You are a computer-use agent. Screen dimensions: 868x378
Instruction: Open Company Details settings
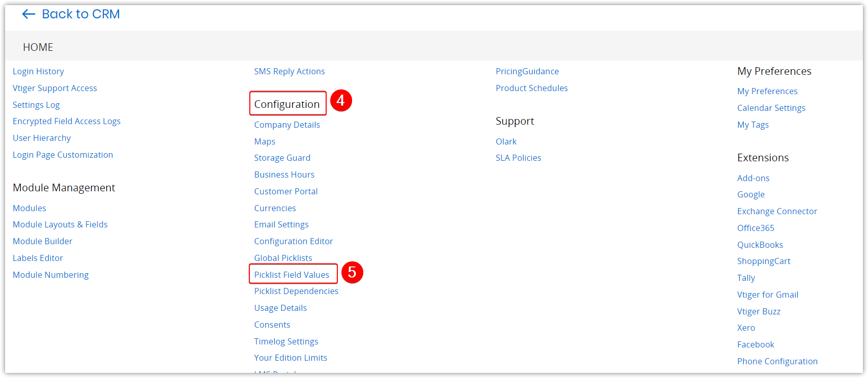tap(287, 125)
